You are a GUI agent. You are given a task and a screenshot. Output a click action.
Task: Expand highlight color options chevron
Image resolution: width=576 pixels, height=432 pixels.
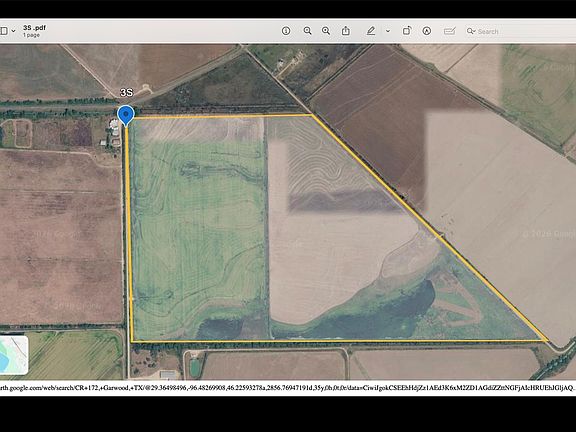click(x=388, y=31)
